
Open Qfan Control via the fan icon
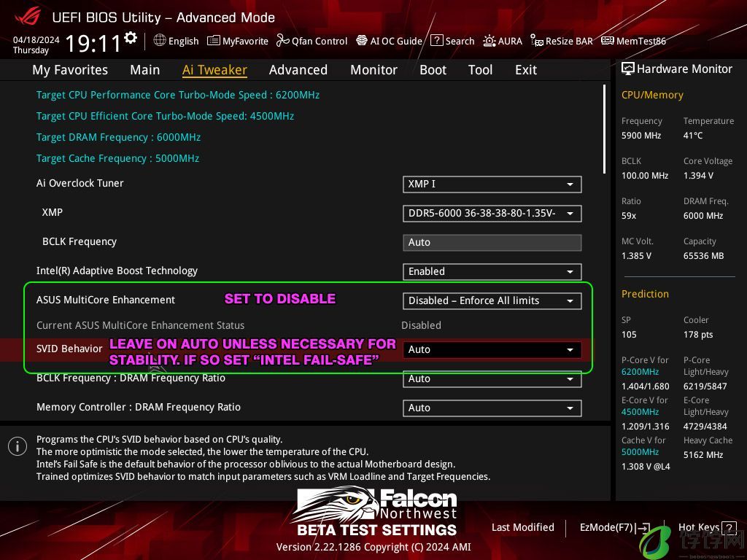click(x=282, y=41)
